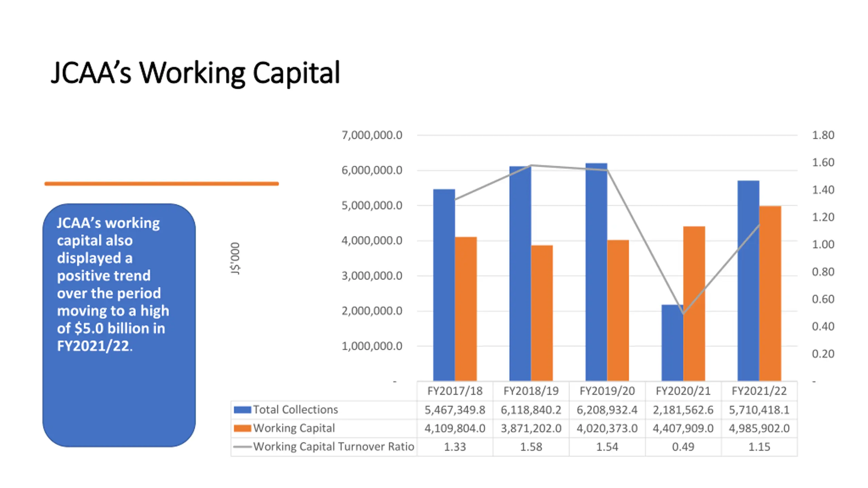Select 'Working Capital Turnover Ratio' legend label
The height and width of the screenshot is (488, 868).
[x=334, y=447]
